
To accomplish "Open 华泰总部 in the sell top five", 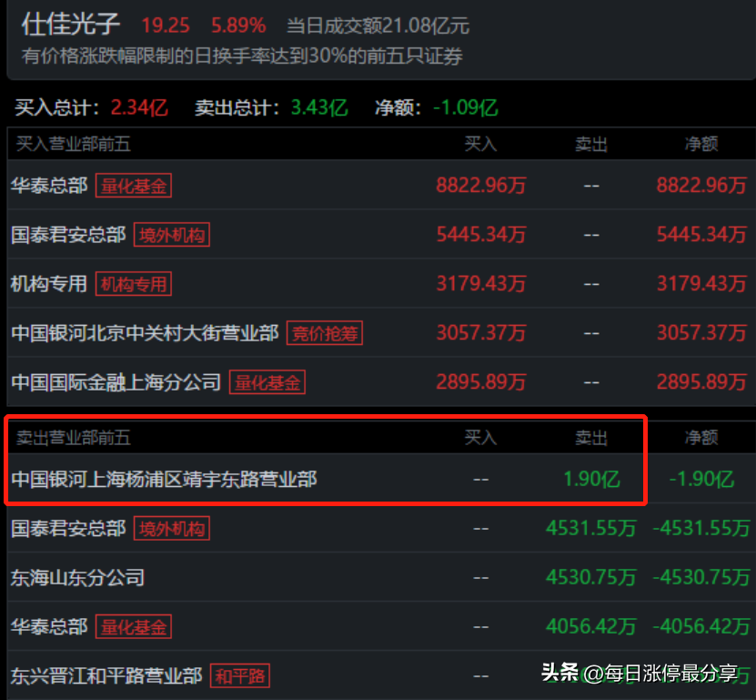I will click(49, 626).
